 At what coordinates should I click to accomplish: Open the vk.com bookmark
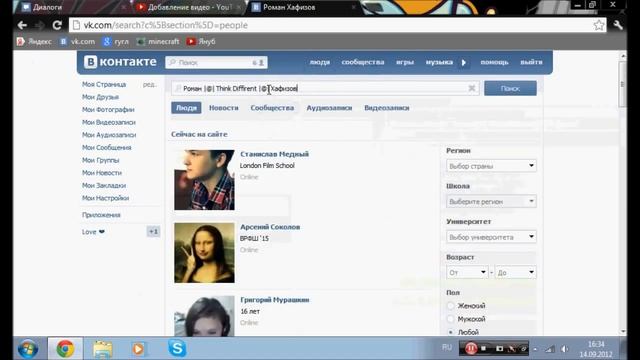(78, 42)
